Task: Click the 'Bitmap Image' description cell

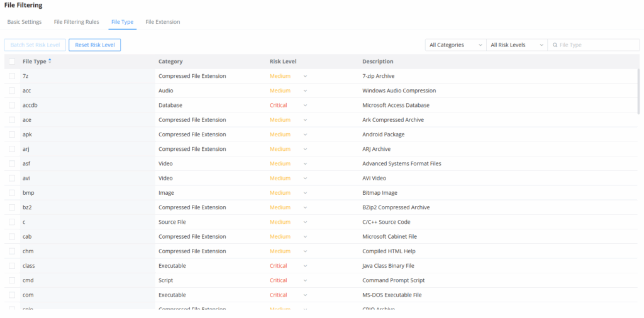Action: [x=380, y=193]
